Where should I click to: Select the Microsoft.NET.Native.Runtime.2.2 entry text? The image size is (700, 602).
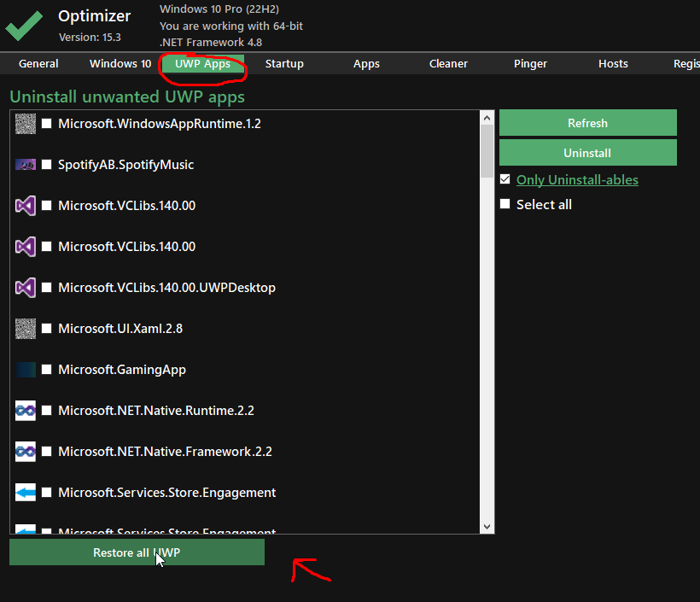[156, 411]
